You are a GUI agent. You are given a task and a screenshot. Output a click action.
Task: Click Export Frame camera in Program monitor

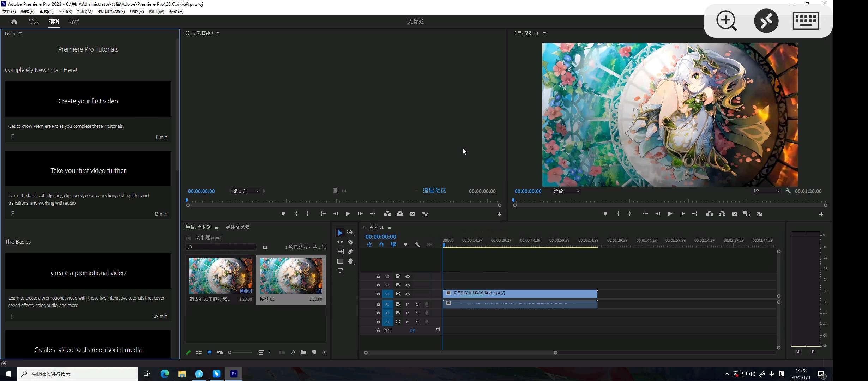[734, 214]
